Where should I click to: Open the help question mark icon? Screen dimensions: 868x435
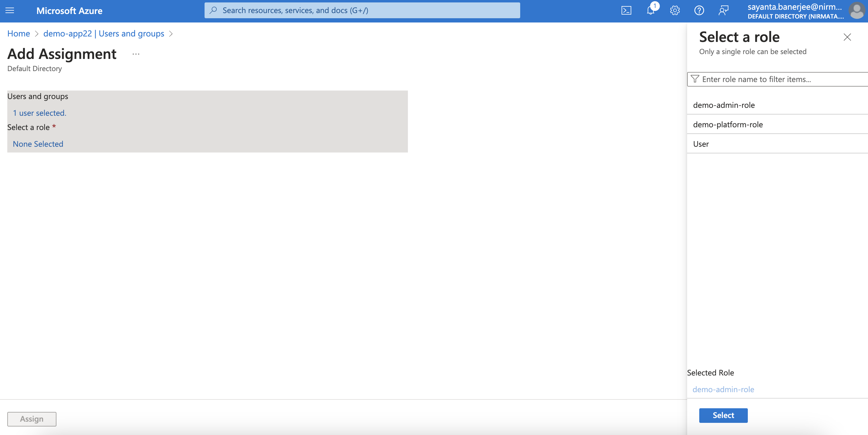click(699, 10)
